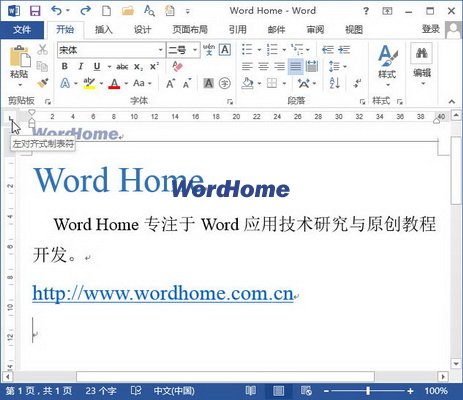
Task: Zoom in with the plus button
Action: point(410,391)
